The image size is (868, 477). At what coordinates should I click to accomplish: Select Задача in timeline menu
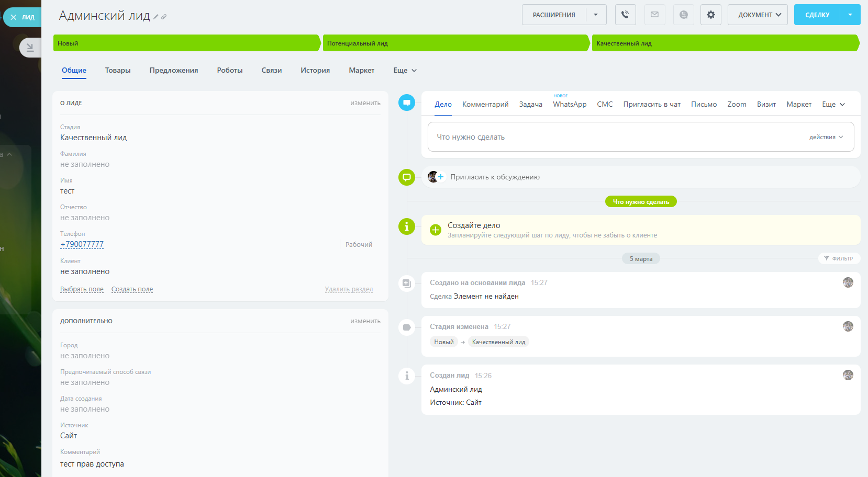point(531,104)
